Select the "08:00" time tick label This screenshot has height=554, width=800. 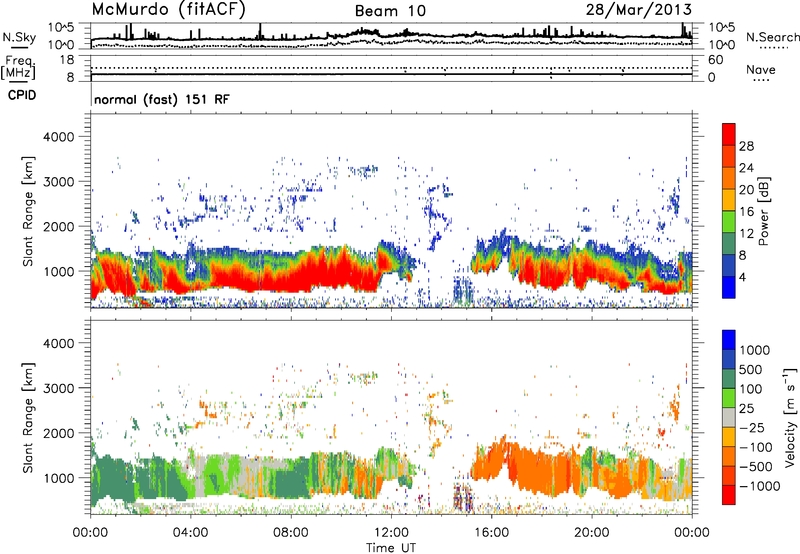[x=291, y=533]
